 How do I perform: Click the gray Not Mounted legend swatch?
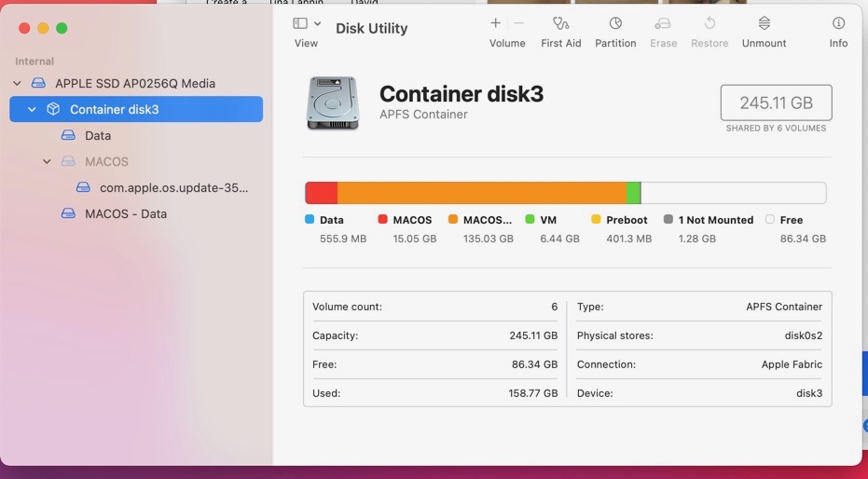click(668, 220)
